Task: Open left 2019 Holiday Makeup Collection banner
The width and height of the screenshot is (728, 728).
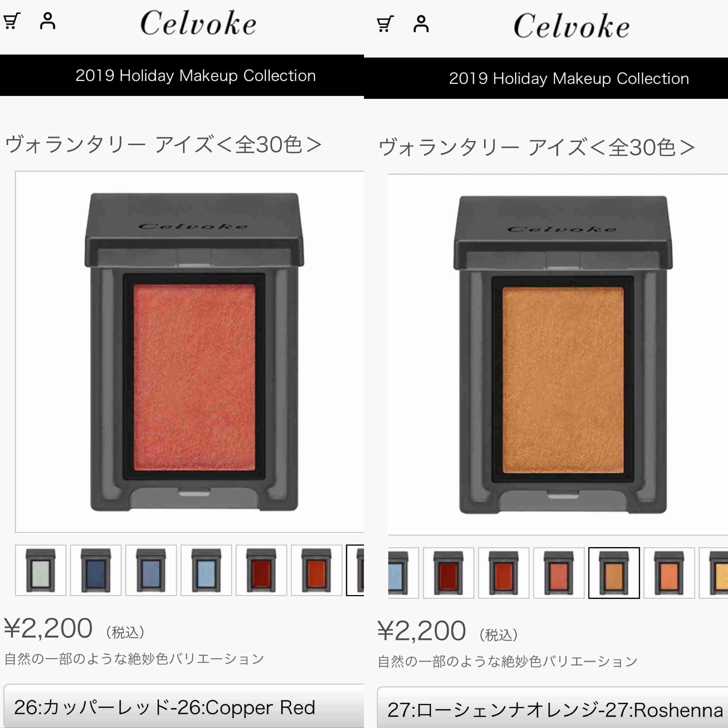Action: (182, 75)
